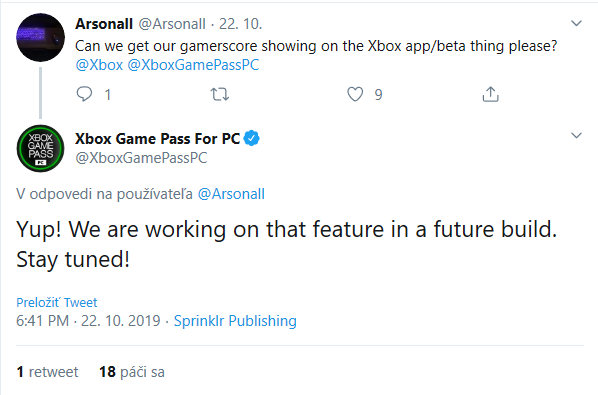Open the share icon on Arsonall's tweet

point(490,94)
